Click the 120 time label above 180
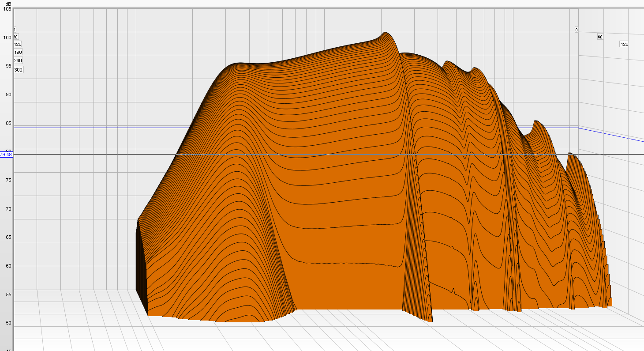 pyautogui.click(x=18, y=45)
